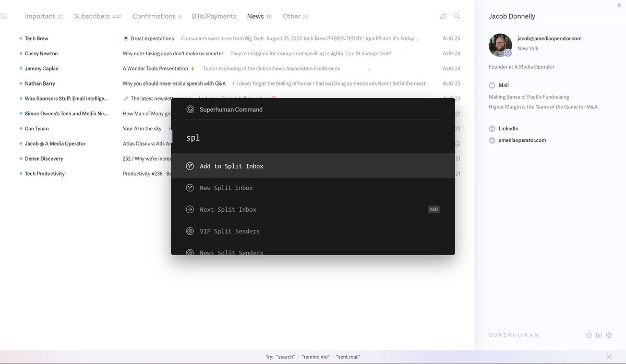Open the Nathan Barry email
The image size is (626, 364).
pos(240,83)
